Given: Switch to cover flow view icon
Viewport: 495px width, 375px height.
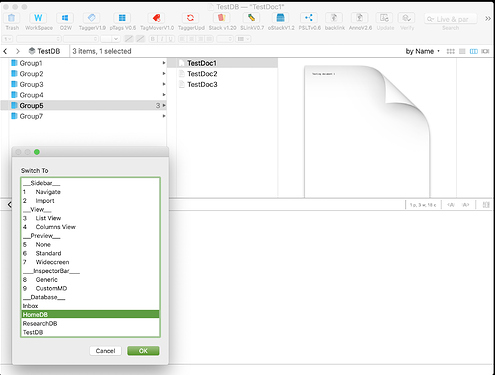Looking at the screenshot, I should 485,51.
